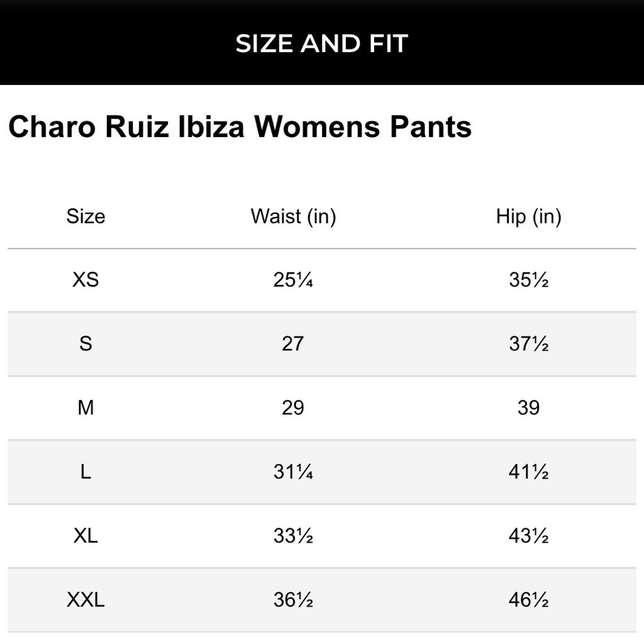Screen dimensions: 644x644
Task: Select the Charo Ruiz Ibiza Womens Pants heading
Action: click(240, 126)
